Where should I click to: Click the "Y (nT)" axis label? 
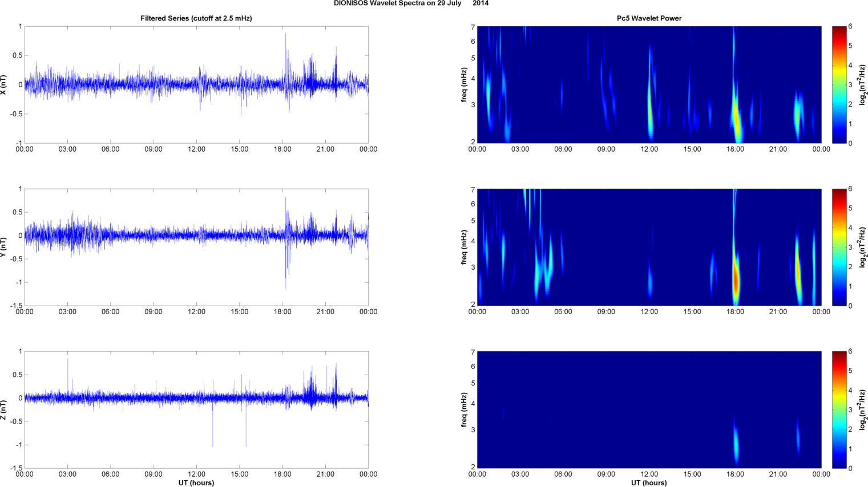[4, 247]
